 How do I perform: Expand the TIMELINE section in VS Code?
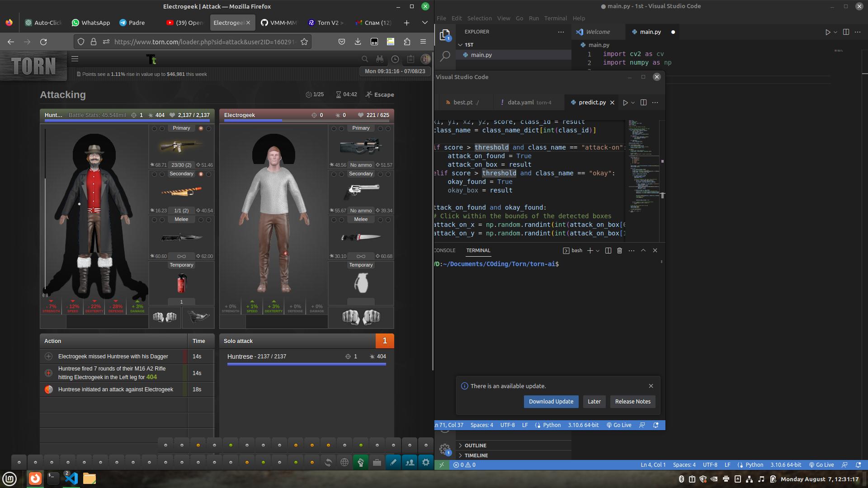pos(476,455)
